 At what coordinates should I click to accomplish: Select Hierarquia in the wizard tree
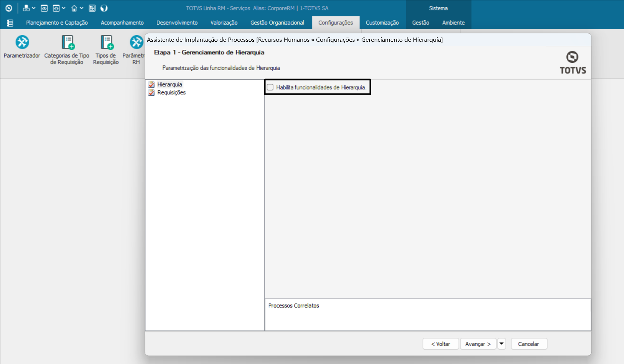coord(170,84)
